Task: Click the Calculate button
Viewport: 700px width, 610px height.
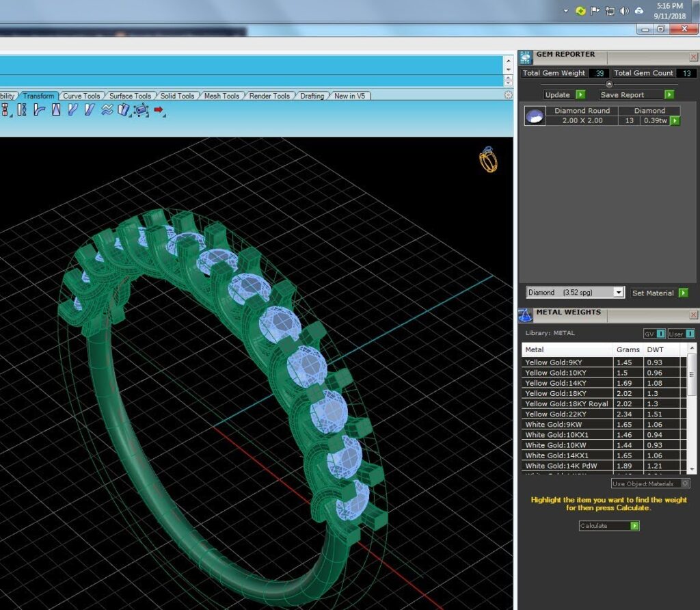Action: (x=609, y=526)
